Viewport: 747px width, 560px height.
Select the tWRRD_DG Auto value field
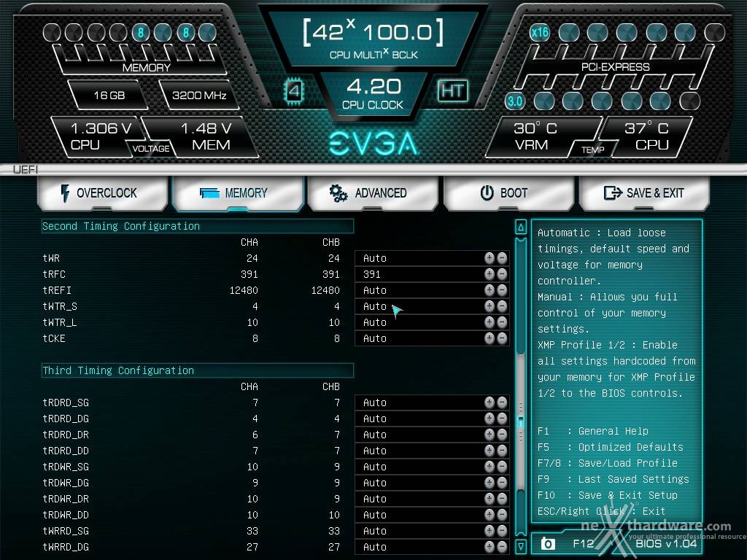(x=432, y=547)
